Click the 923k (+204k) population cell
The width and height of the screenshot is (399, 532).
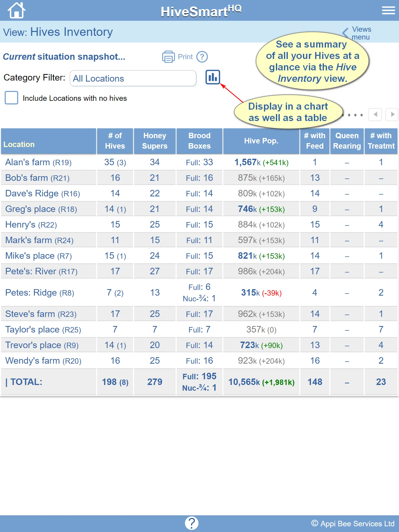point(261,361)
